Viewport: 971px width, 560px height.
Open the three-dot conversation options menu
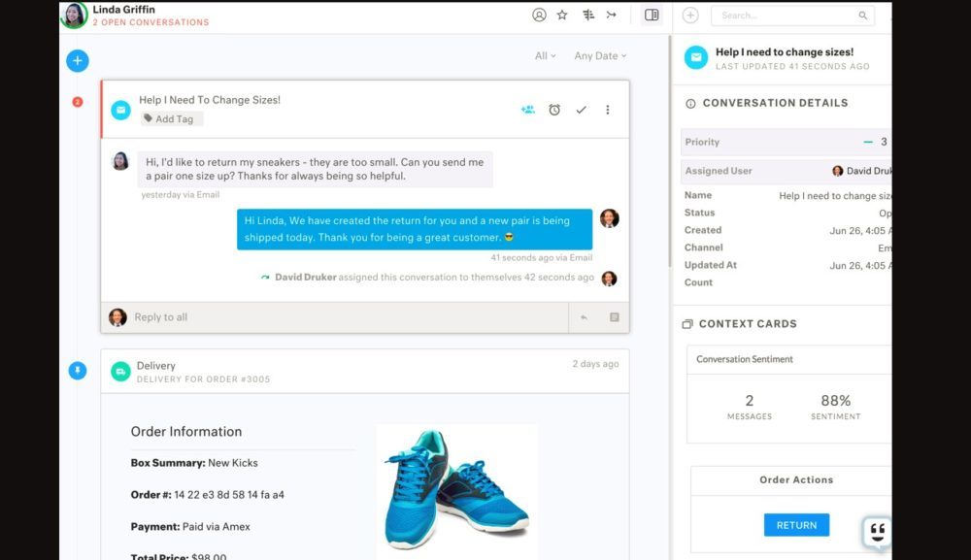[x=608, y=110]
